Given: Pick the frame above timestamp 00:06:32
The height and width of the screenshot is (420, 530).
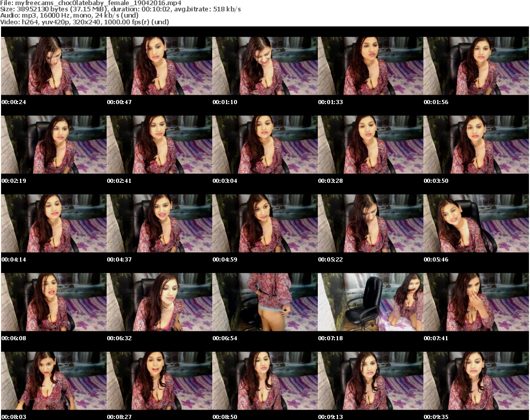Looking at the screenshot, I should pyautogui.click(x=159, y=302).
